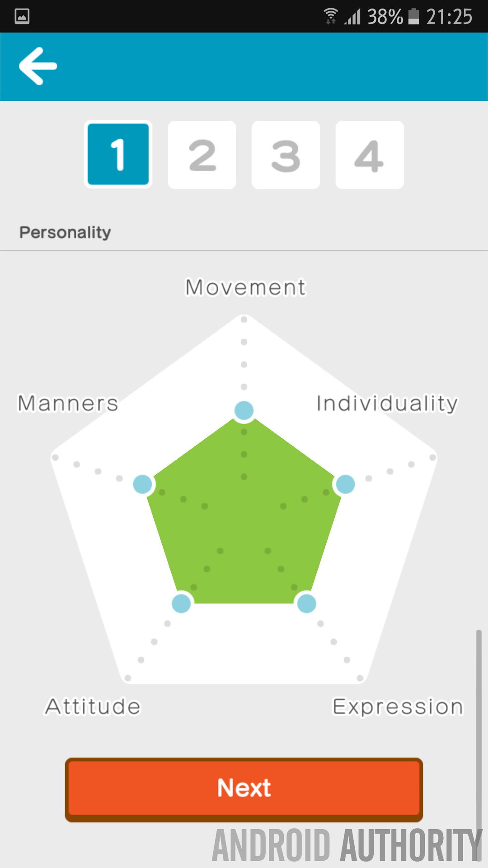Open step 3 tab

pos(286,155)
